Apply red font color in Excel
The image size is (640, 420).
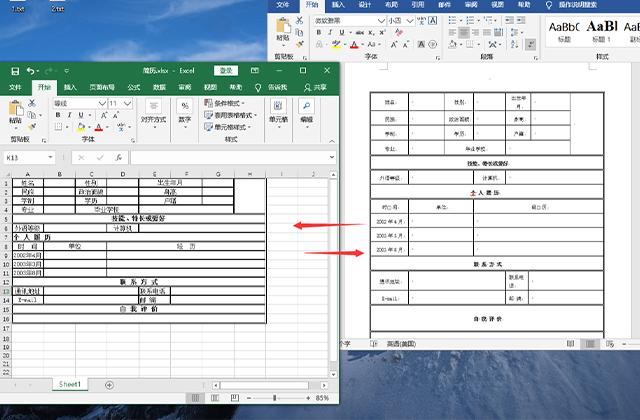pos(98,127)
